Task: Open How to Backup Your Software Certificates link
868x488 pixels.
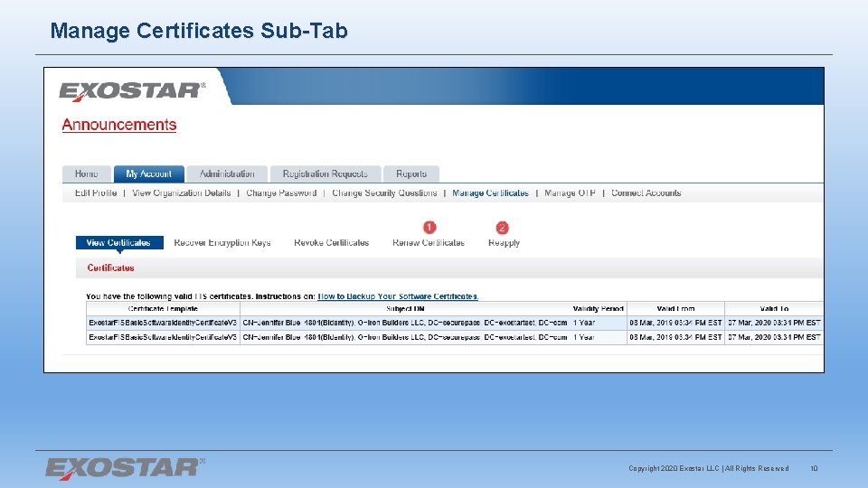Action: pyautogui.click(x=398, y=296)
